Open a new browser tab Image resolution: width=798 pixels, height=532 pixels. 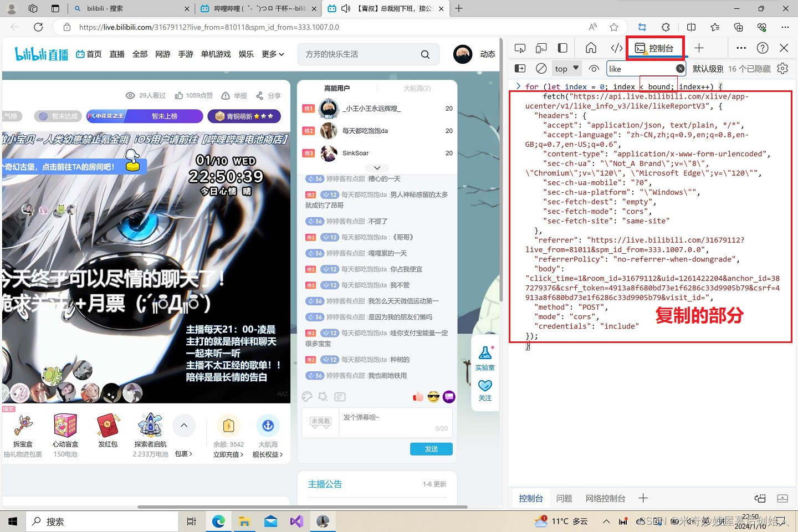point(459,8)
